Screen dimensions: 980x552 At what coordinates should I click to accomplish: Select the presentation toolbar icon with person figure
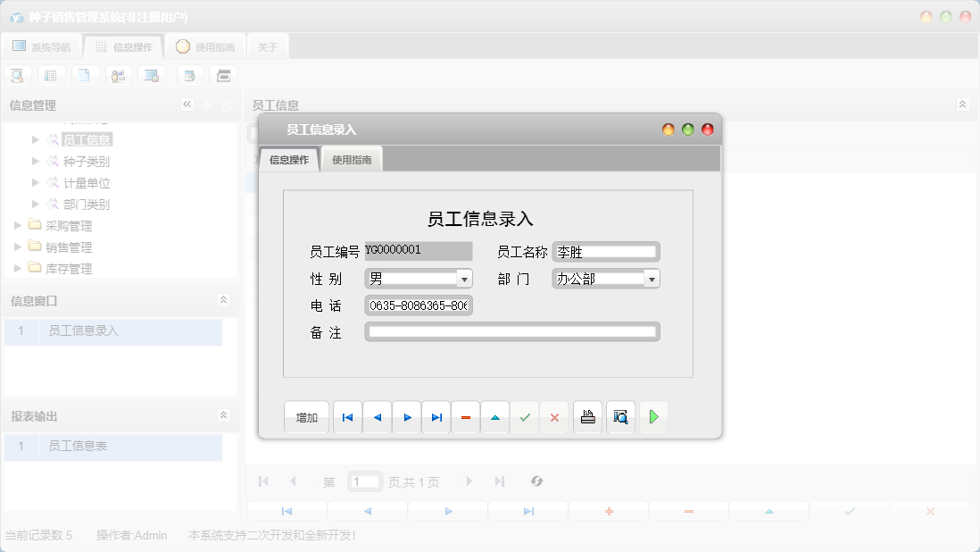(x=118, y=75)
